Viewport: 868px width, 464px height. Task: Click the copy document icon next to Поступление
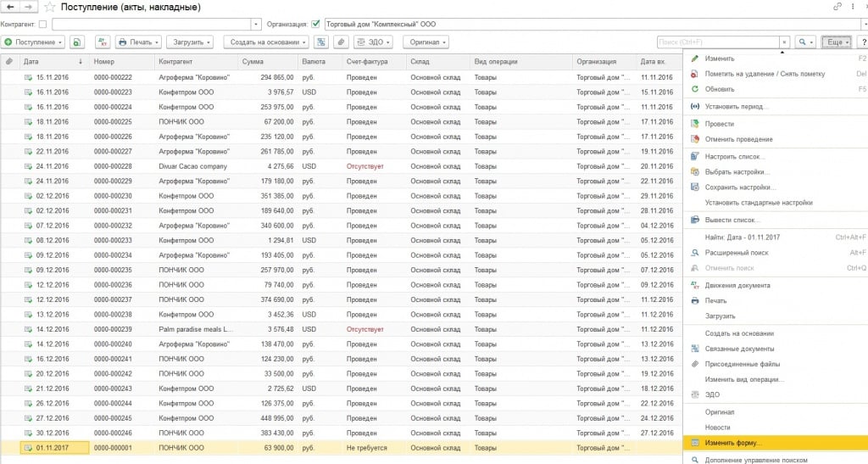pyautogui.click(x=77, y=42)
